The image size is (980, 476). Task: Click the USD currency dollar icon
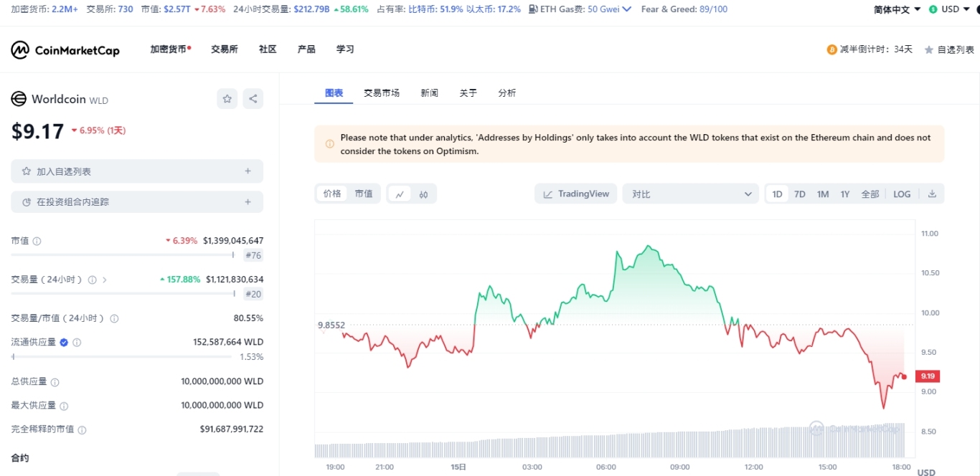click(x=933, y=9)
